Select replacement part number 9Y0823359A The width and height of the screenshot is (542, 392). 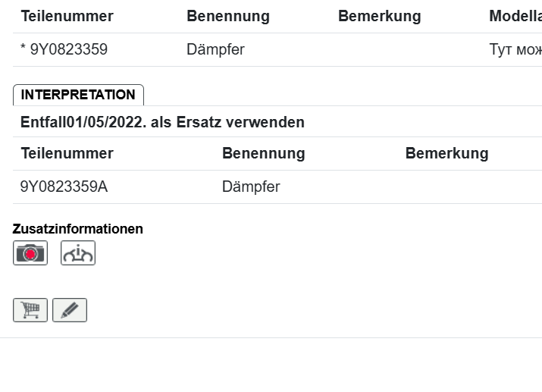pyautogui.click(x=64, y=187)
